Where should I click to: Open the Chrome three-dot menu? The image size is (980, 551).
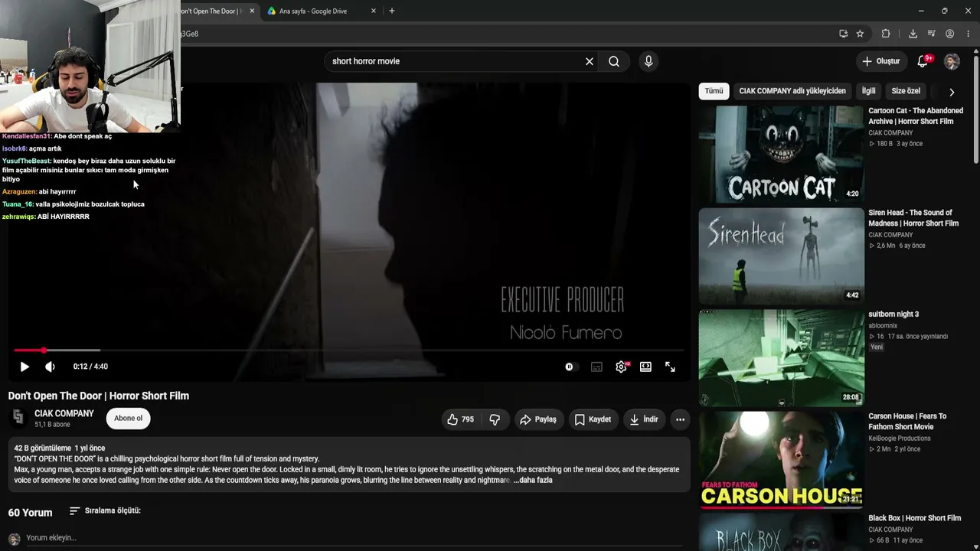click(969, 34)
